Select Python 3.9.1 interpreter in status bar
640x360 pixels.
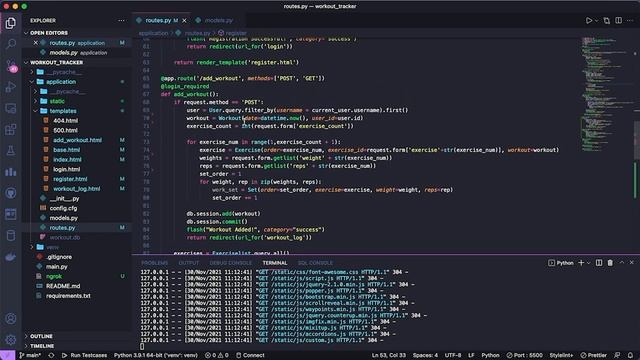point(156,356)
